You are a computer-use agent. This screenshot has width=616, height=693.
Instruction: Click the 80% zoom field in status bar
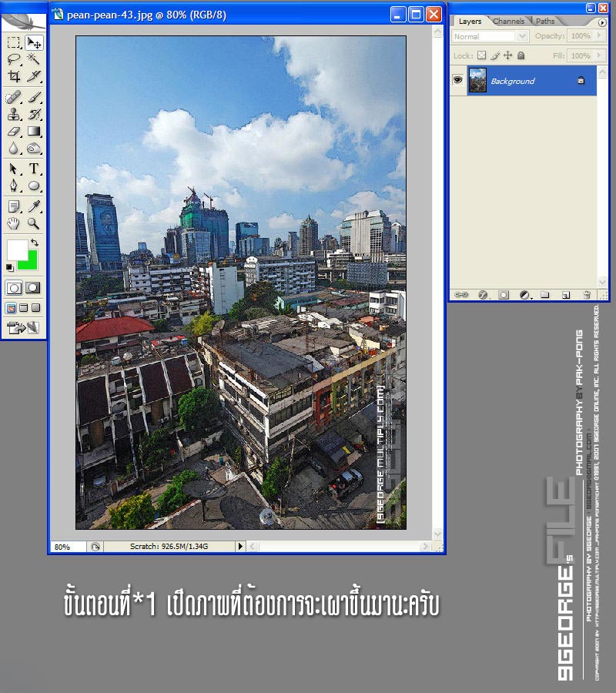point(68,547)
